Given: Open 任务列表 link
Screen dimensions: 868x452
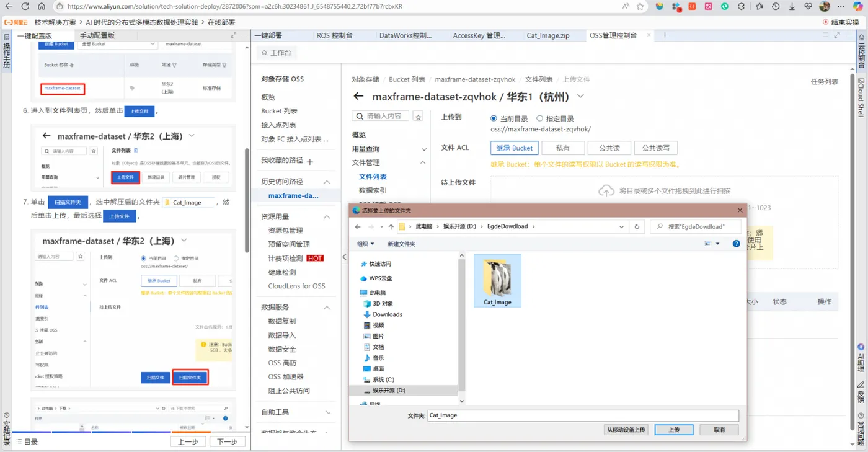Looking at the screenshot, I should 825,81.
